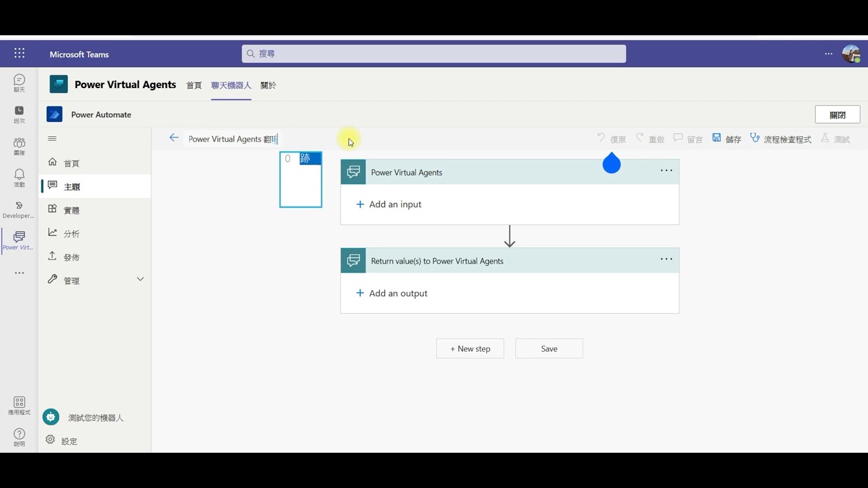Show more added apps via rail ellipsis
The image size is (868, 488).
19,272
